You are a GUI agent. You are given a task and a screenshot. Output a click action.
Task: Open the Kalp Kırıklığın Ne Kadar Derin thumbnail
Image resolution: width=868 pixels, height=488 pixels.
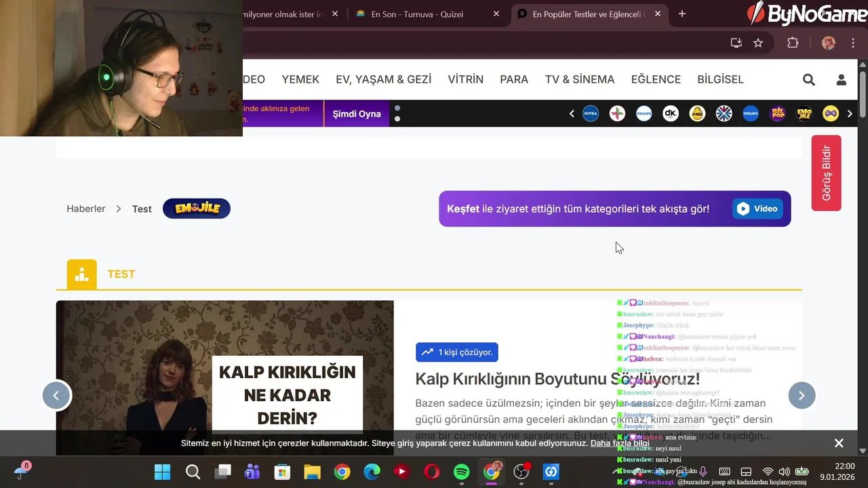tap(224, 377)
